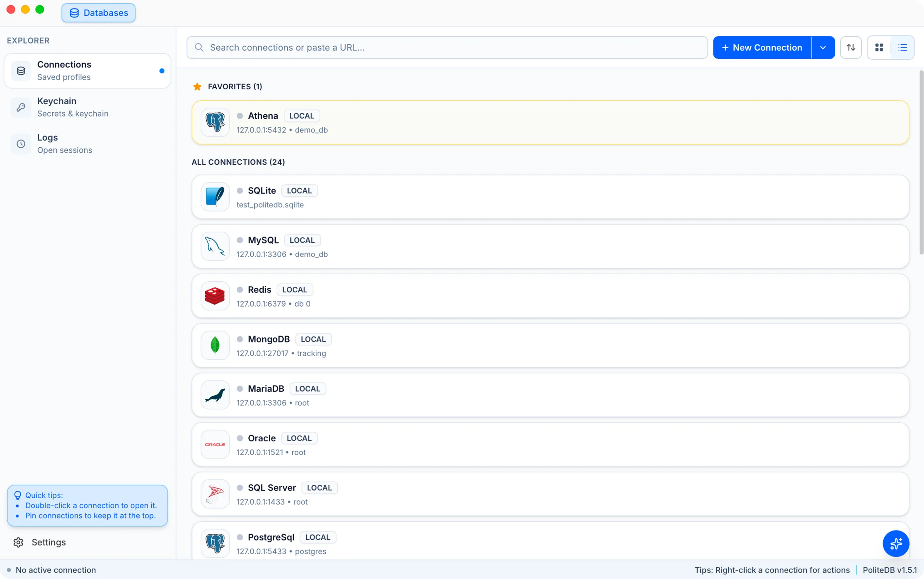Open Settings from the sidebar

[x=40, y=542]
